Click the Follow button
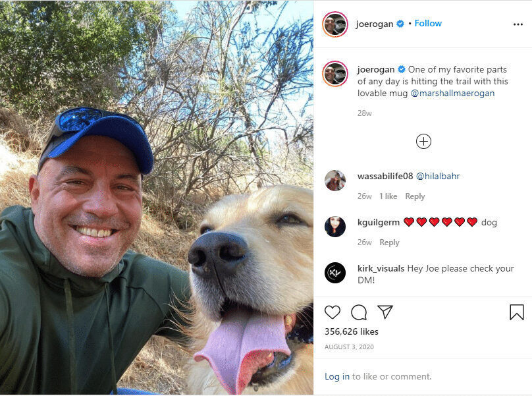Viewport: 532px width, 396px height. [x=428, y=23]
